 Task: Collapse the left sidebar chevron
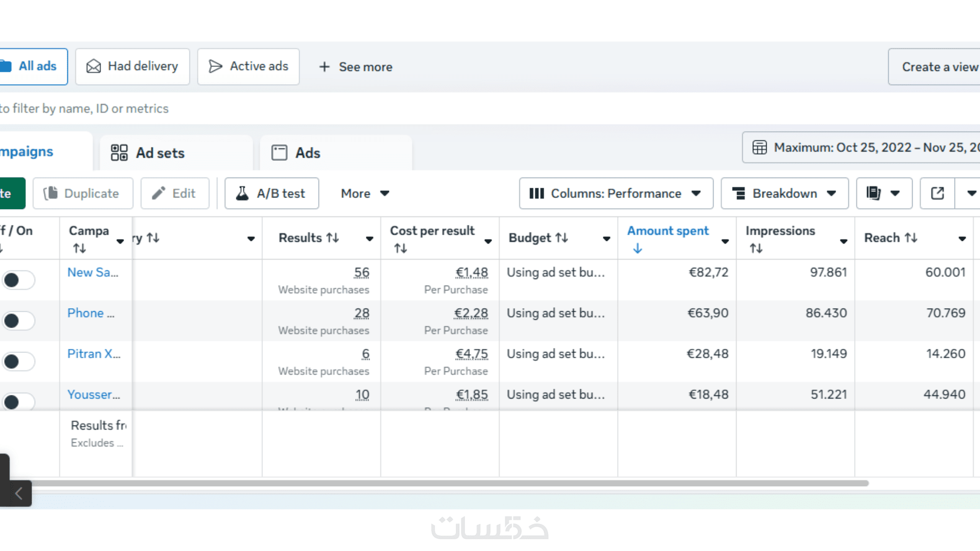(18, 493)
